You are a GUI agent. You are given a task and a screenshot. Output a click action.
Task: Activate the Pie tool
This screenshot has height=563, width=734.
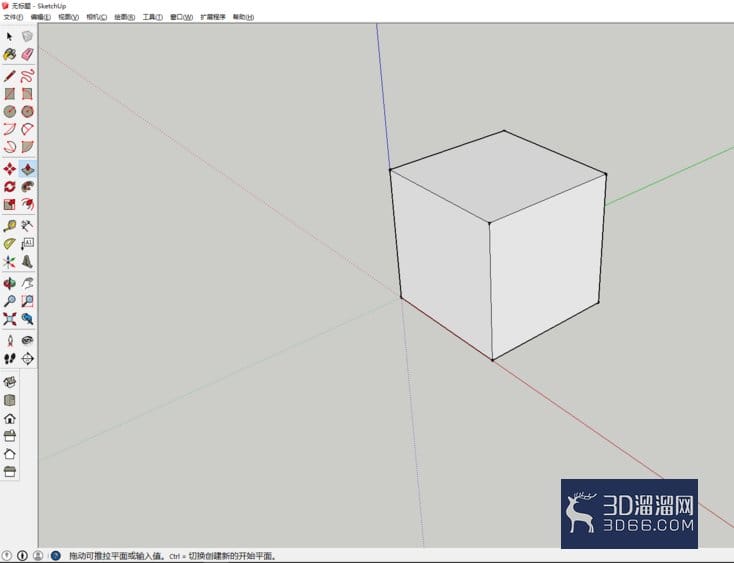pos(27,147)
